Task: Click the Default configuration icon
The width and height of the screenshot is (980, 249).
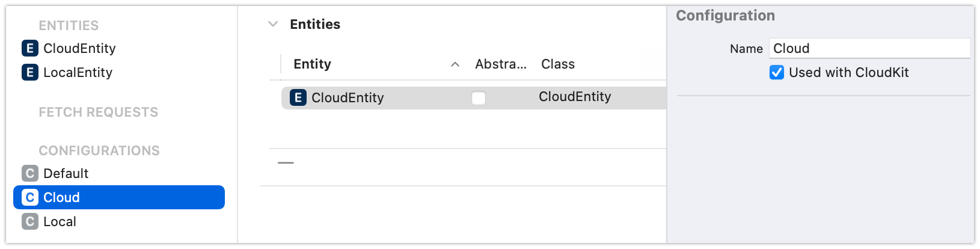Action: [30, 173]
